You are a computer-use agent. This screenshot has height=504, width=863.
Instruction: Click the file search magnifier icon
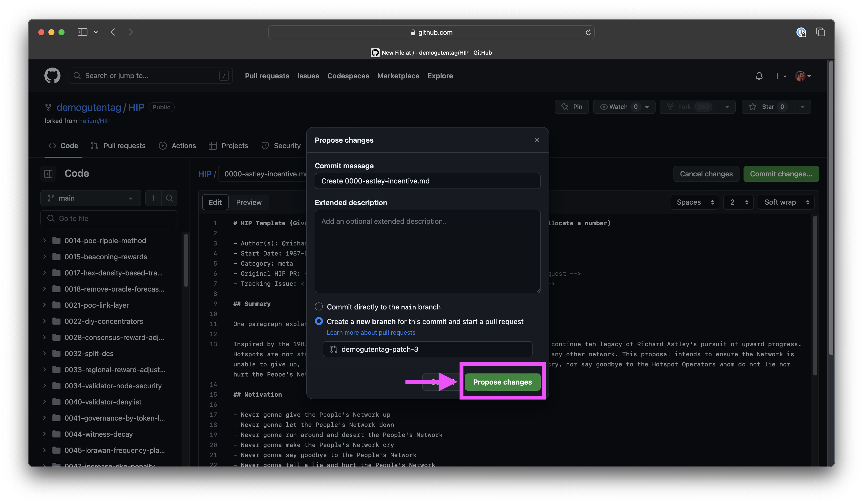point(169,198)
